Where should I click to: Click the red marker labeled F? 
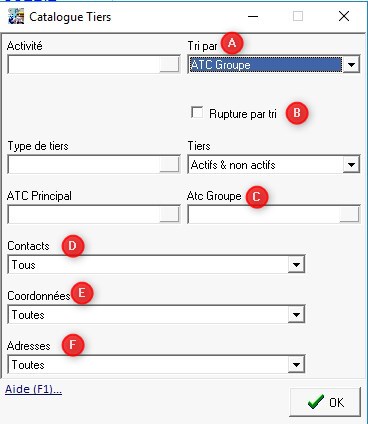point(73,345)
